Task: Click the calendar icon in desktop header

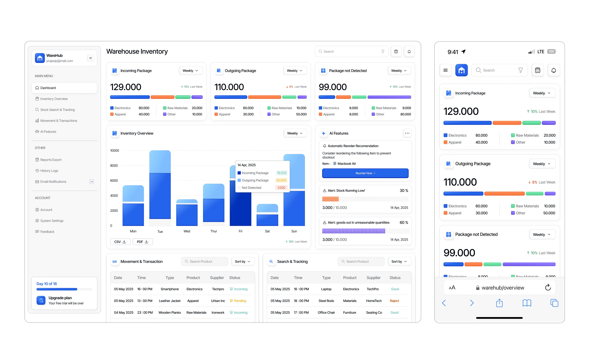Action: pyautogui.click(x=396, y=51)
